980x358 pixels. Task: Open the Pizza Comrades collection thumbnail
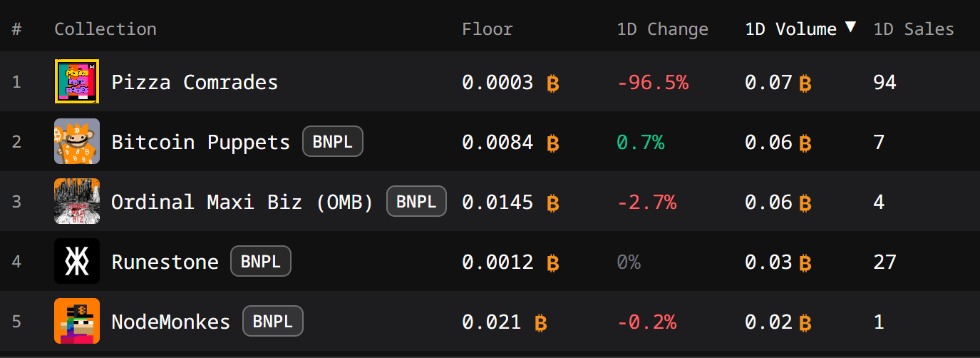pos(77,81)
